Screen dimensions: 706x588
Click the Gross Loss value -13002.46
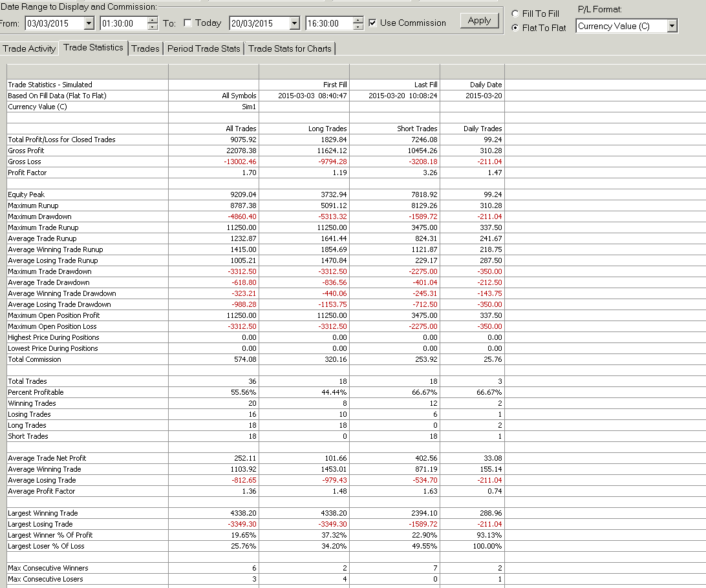click(x=240, y=162)
